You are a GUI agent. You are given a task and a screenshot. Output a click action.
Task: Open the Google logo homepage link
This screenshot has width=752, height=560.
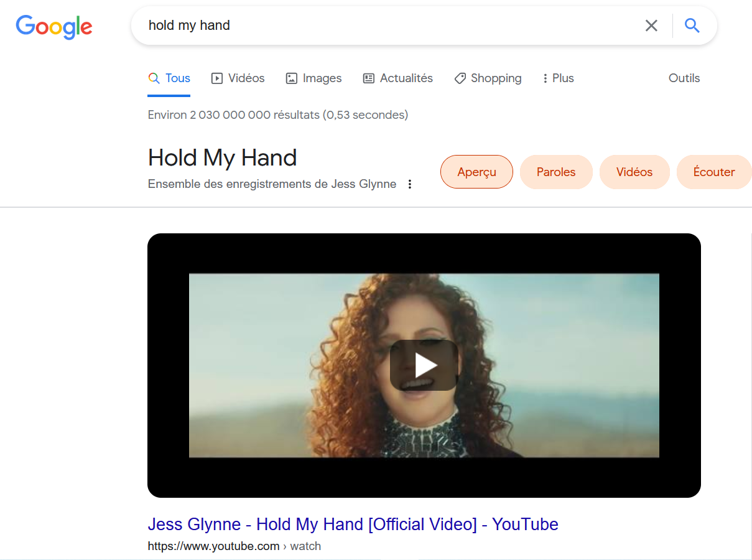pyautogui.click(x=54, y=26)
